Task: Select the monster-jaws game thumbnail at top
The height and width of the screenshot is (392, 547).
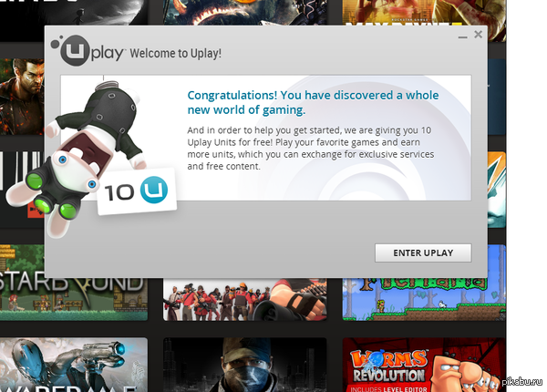Action: [x=245, y=13]
